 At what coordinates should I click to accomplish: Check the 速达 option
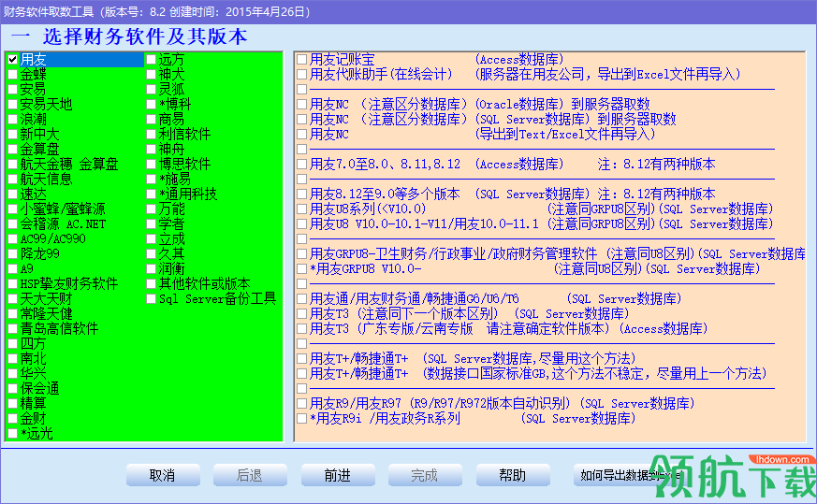click(13, 194)
